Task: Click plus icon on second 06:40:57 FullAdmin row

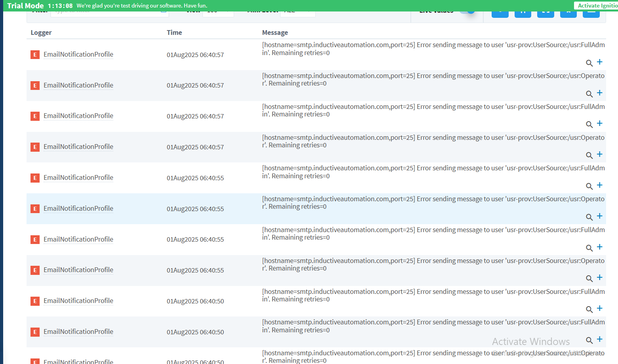Action: [600, 123]
